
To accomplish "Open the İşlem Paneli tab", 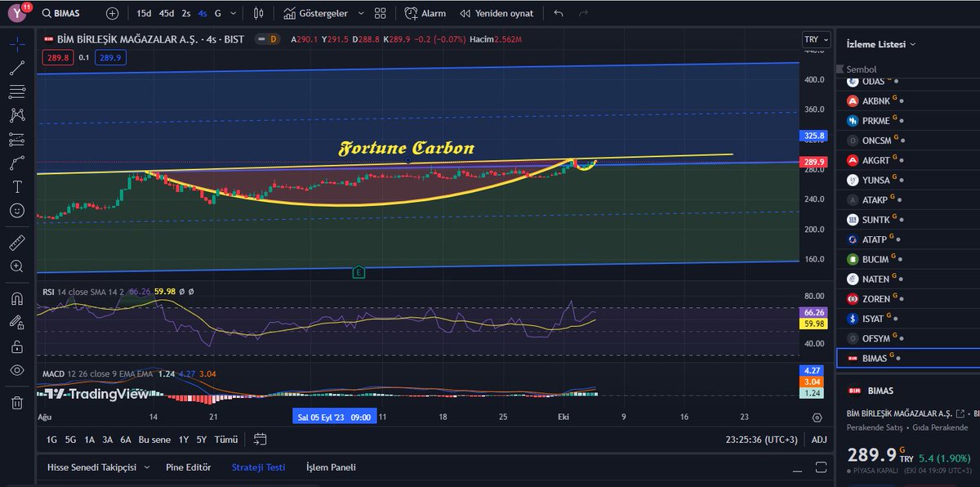I will tap(331, 467).
